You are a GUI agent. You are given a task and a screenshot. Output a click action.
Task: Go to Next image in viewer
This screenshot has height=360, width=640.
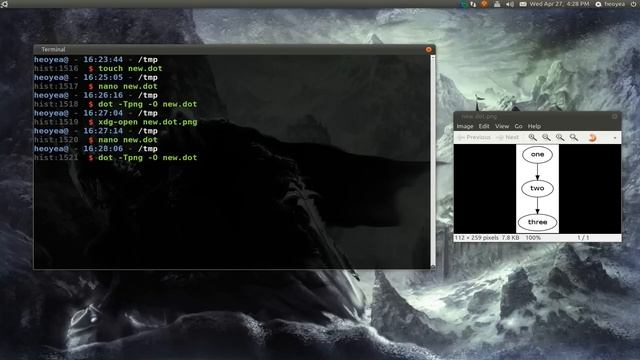coord(507,138)
